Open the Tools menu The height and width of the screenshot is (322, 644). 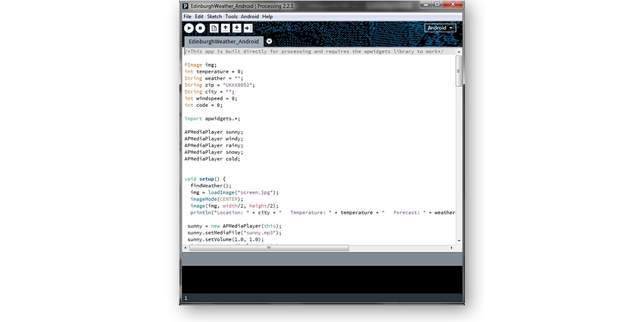[x=231, y=17]
